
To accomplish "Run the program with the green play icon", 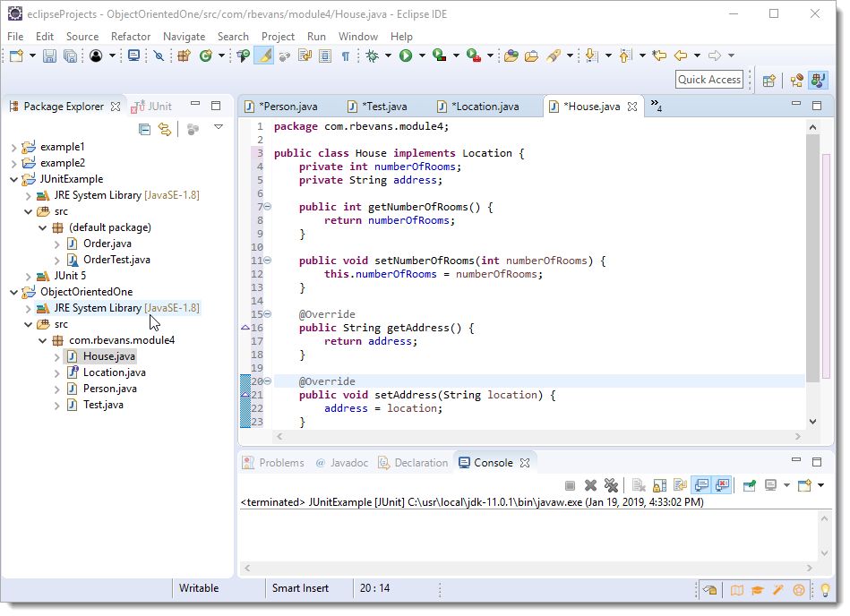I will [406, 56].
